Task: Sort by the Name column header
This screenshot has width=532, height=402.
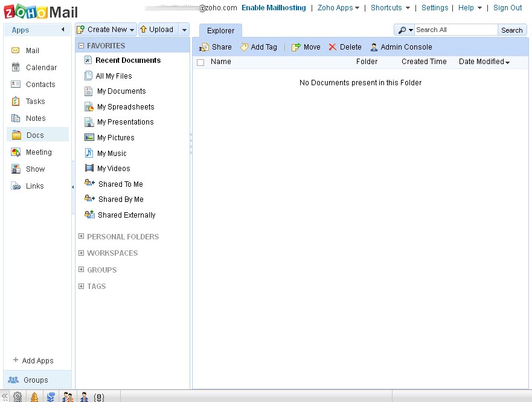Action: tap(220, 62)
